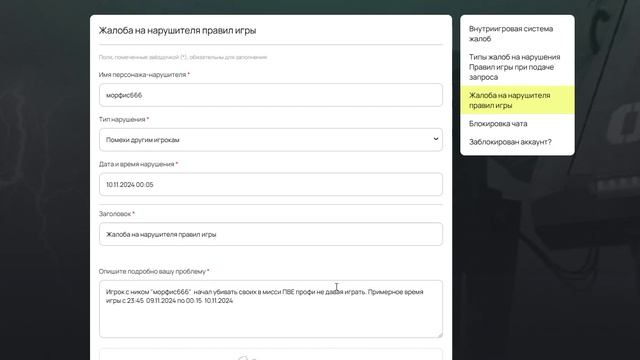Image resolution: width=640 pixels, height=360 pixels.
Task: Click the 'Заголовок' title input field
Action: [271, 234]
